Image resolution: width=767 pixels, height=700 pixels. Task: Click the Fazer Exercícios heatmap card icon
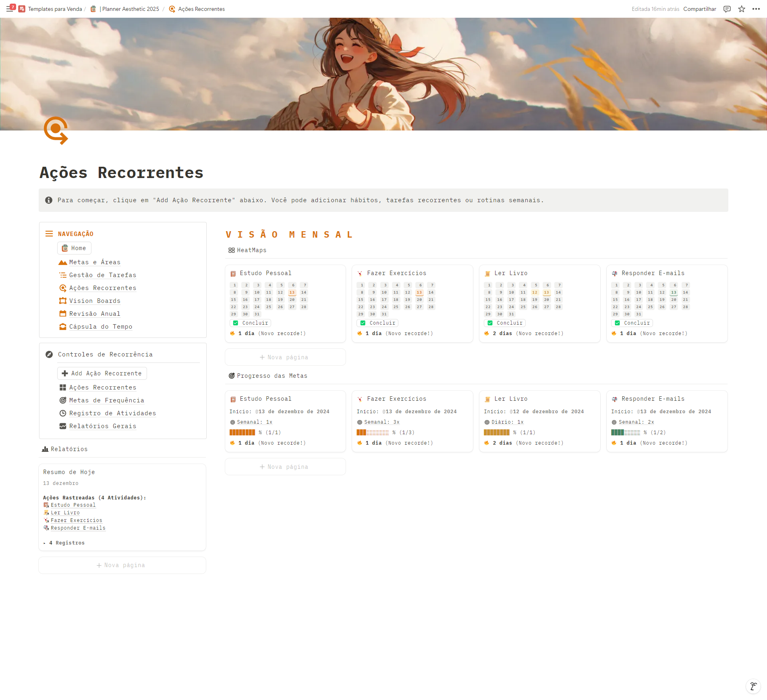pos(360,274)
